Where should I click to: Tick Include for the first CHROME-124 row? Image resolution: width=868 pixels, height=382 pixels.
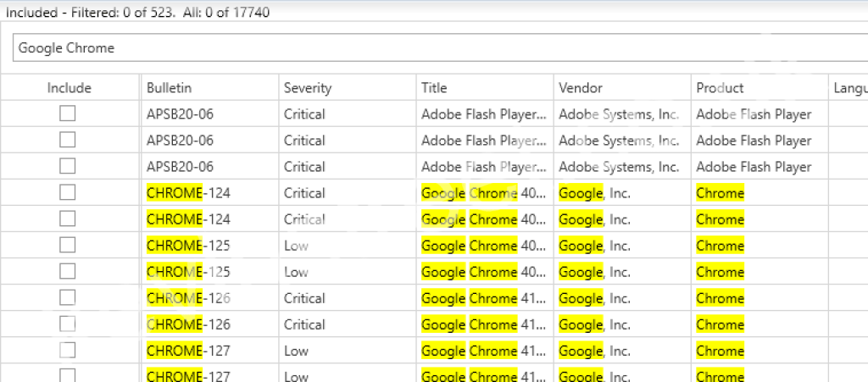(68, 193)
